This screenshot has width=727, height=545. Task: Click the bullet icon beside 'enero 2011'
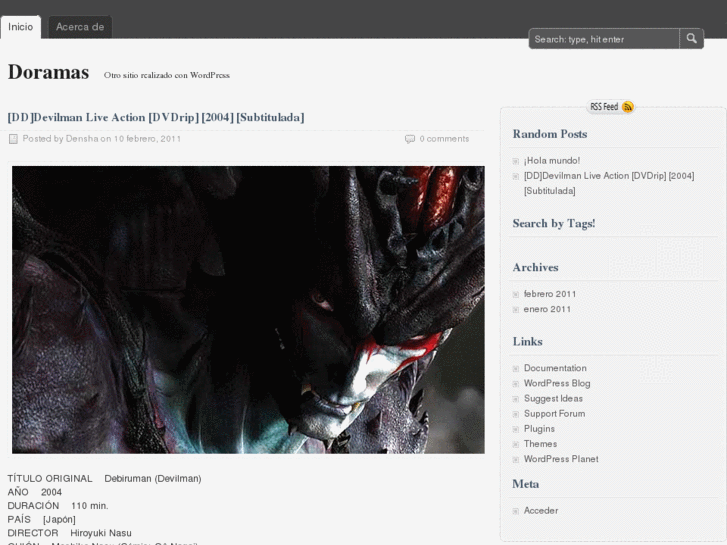(516, 310)
